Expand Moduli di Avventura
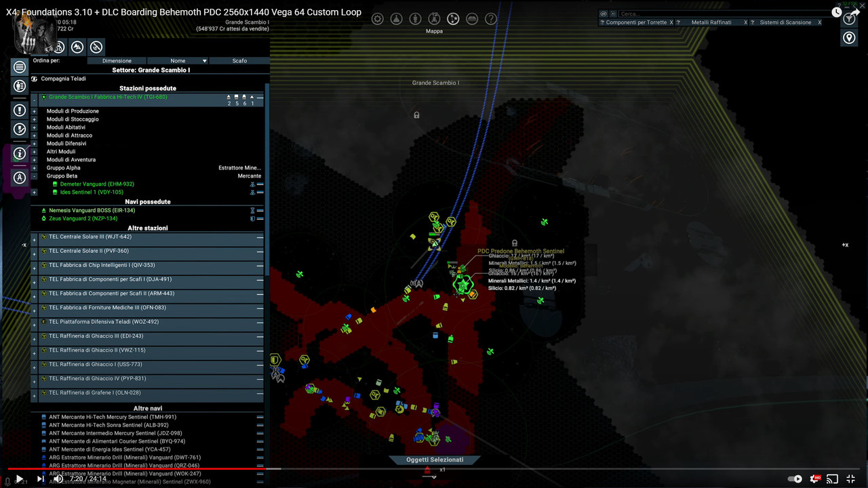Image resolution: width=868 pixels, height=488 pixels. click(x=35, y=160)
